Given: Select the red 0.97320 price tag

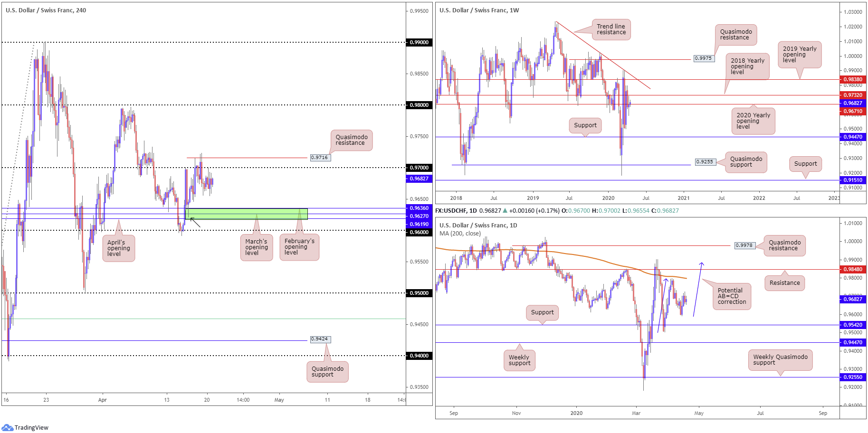Looking at the screenshot, I should (853, 95).
